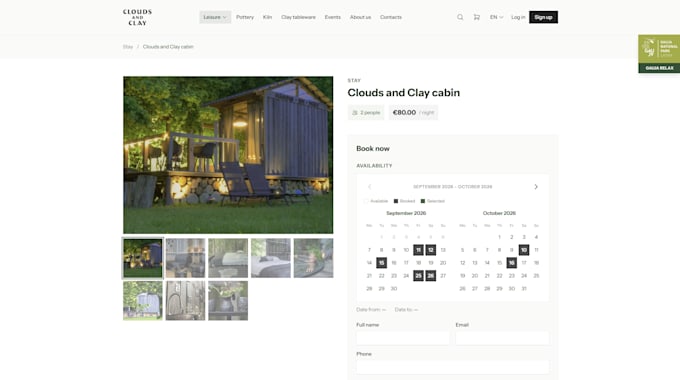Select September 7 in calendar

[x=369, y=250]
